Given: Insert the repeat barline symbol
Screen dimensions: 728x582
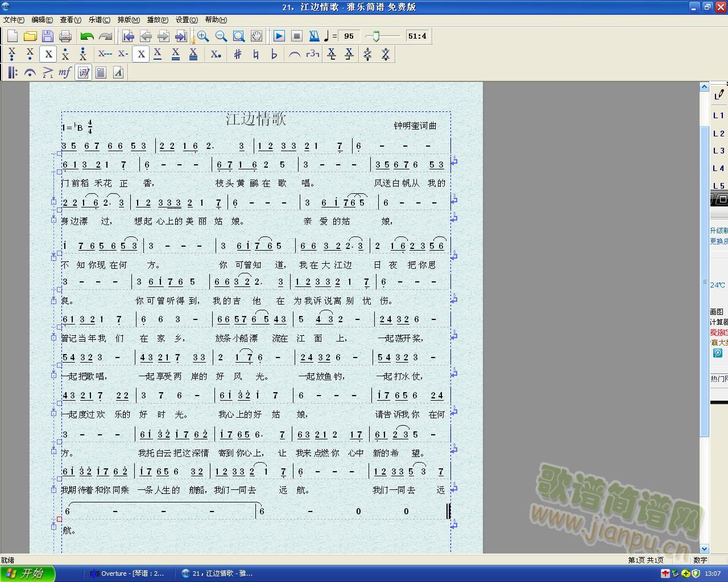Looking at the screenshot, I should (13, 72).
